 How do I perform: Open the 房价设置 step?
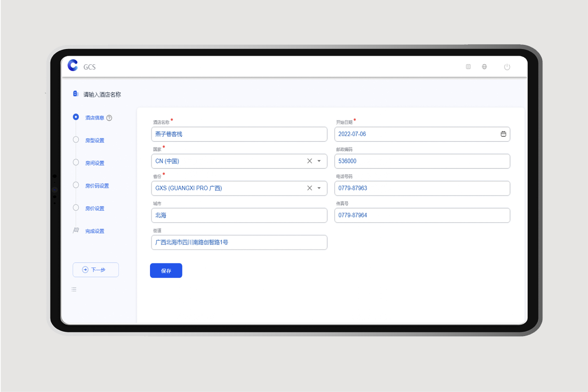[x=95, y=209]
